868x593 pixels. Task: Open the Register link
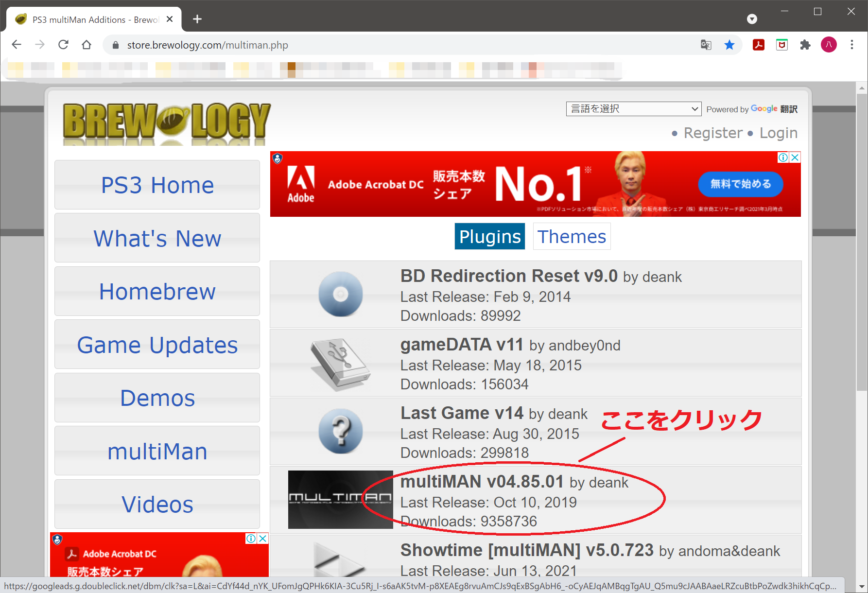pos(713,133)
